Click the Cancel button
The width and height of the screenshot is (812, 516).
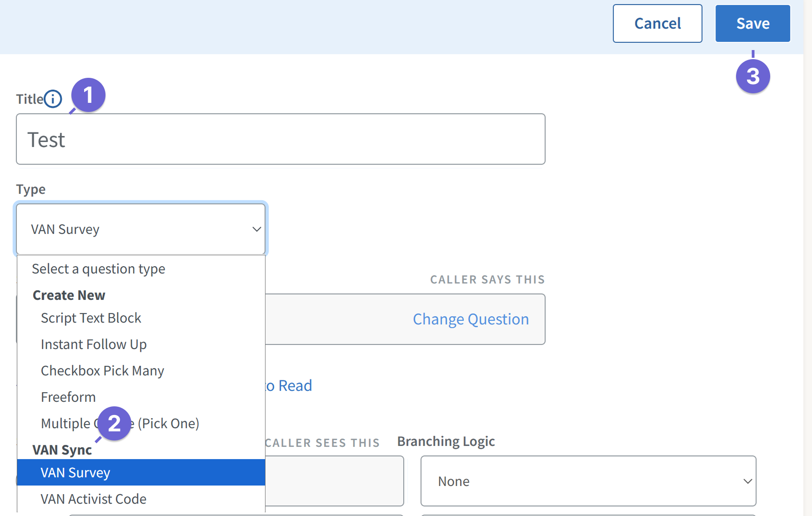(657, 24)
